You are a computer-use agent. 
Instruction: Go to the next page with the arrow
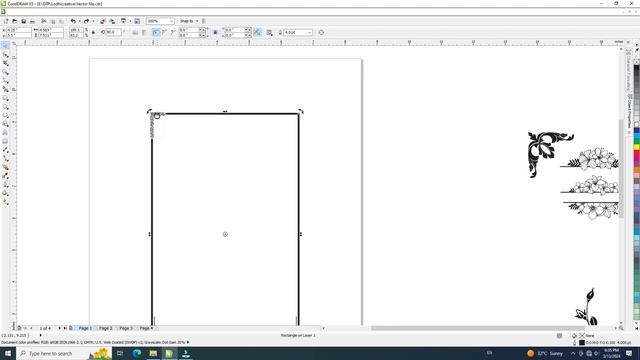pos(60,328)
